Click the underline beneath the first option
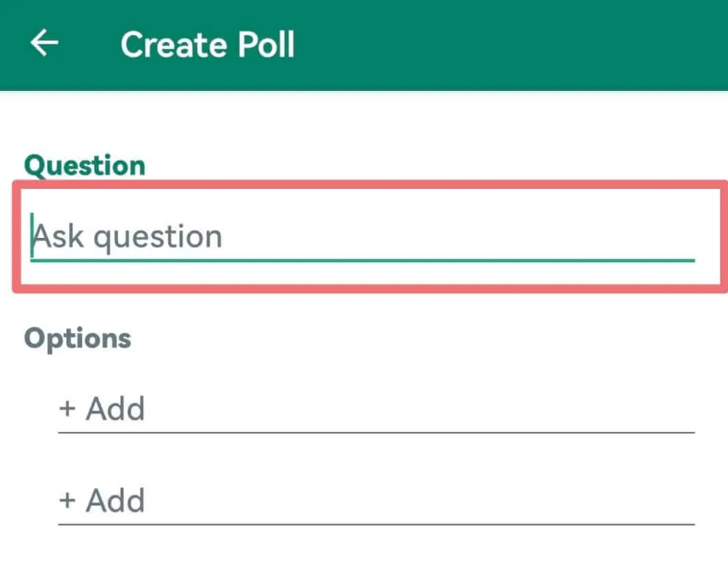Viewport: 728px width, 564px height. coord(376,432)
